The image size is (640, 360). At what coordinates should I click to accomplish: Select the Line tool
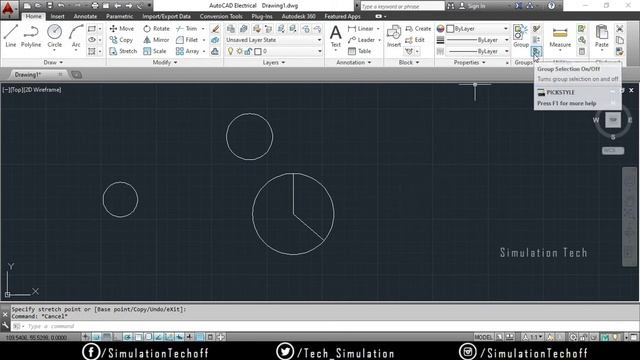coord(11,36)
